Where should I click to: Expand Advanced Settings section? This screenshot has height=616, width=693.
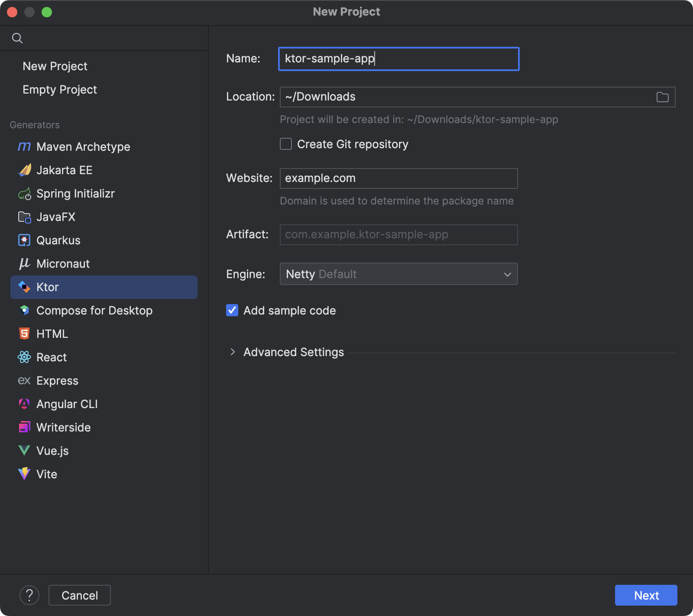(x=233, y=352)
